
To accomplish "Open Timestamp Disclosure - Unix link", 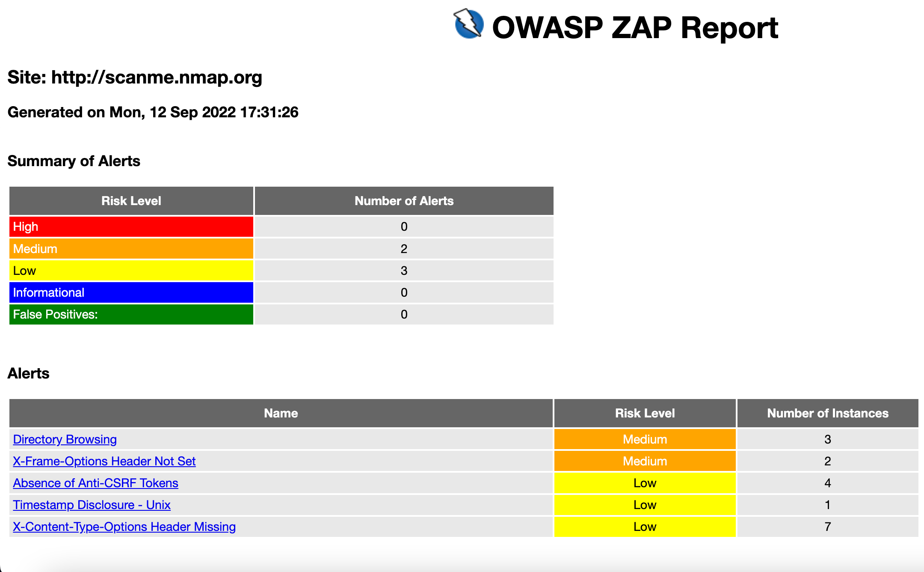I will 92,505.
